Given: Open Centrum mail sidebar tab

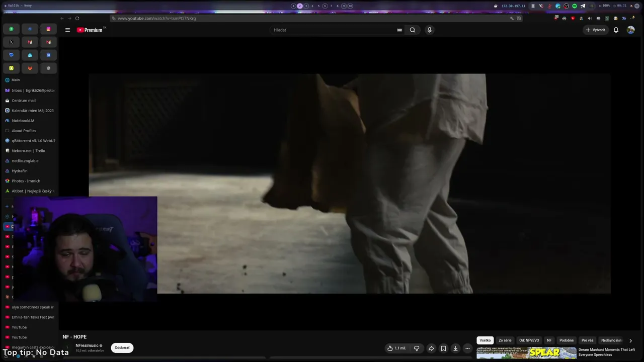Looking at the screenshot, I should click(30, 101).
